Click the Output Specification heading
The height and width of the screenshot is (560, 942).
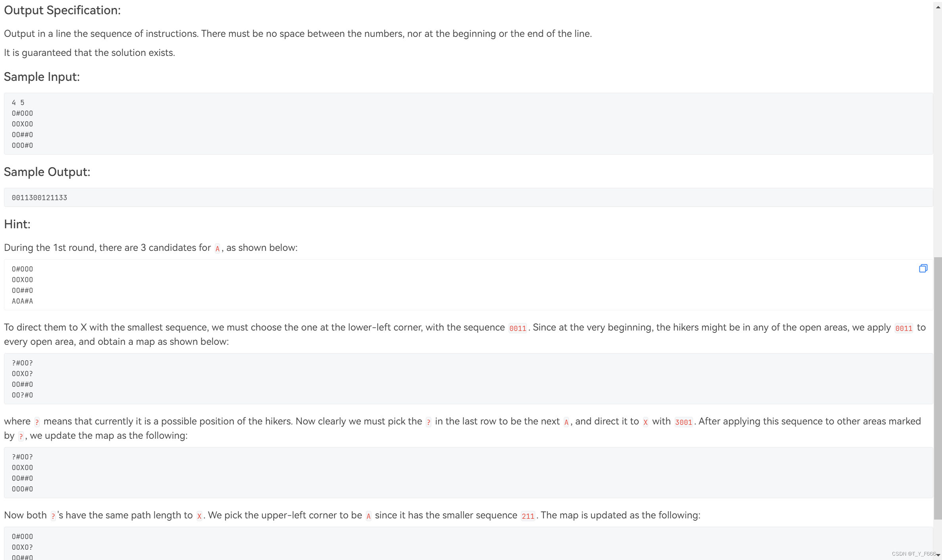tap(62, 10)
